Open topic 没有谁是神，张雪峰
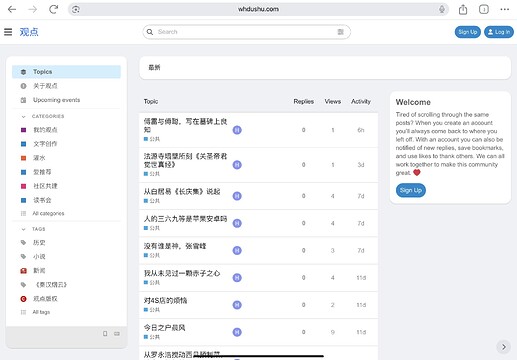This screenshot has height=360, width=517. [175, 246]
